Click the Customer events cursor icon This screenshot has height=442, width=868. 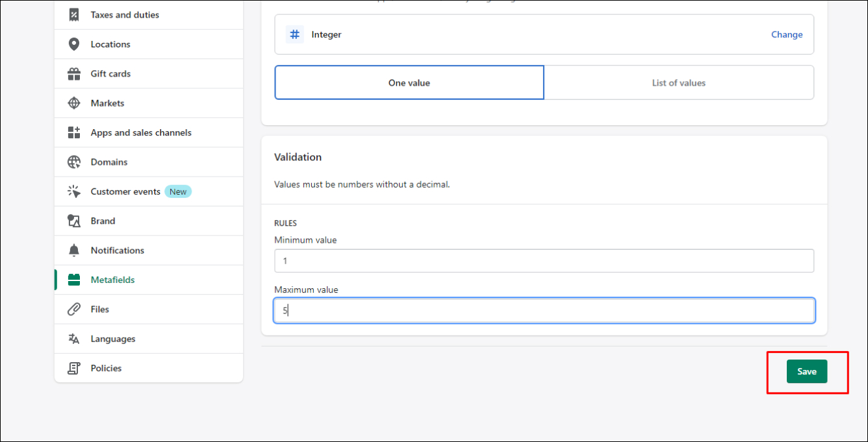point(74,191)
